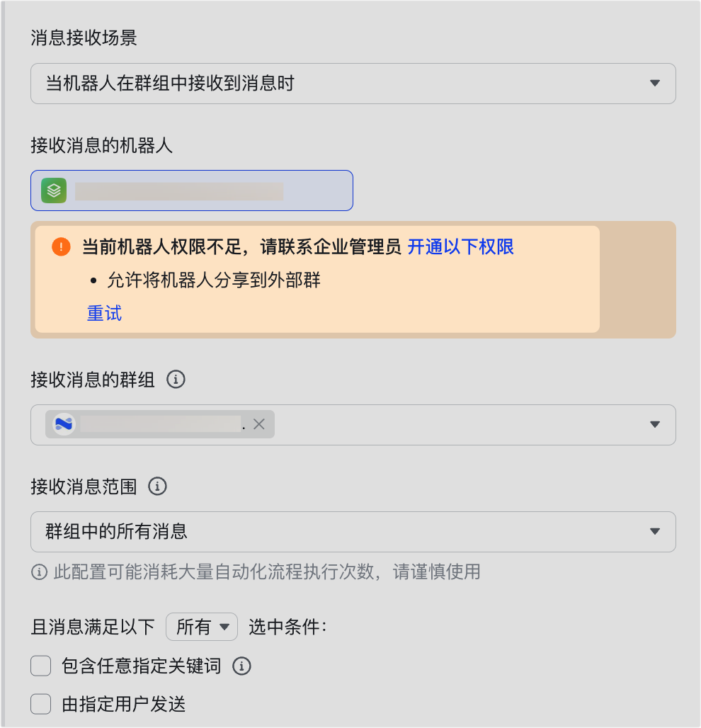Click the 允许将机器人分享到外部群 permission item
The width and height of the screenshot is (701, 728).
214,280
